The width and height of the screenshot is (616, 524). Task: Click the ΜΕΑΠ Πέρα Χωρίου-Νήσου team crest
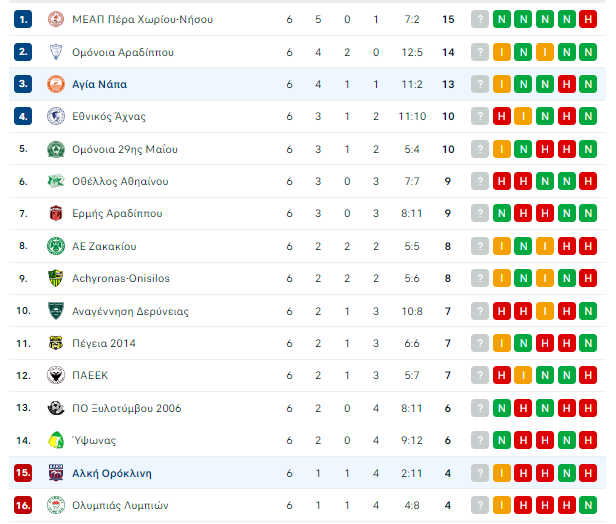[x=56, y=19]
